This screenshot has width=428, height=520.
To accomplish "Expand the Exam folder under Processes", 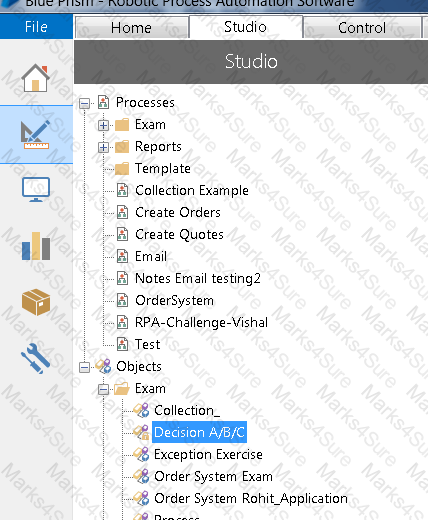I will (103, 125).
